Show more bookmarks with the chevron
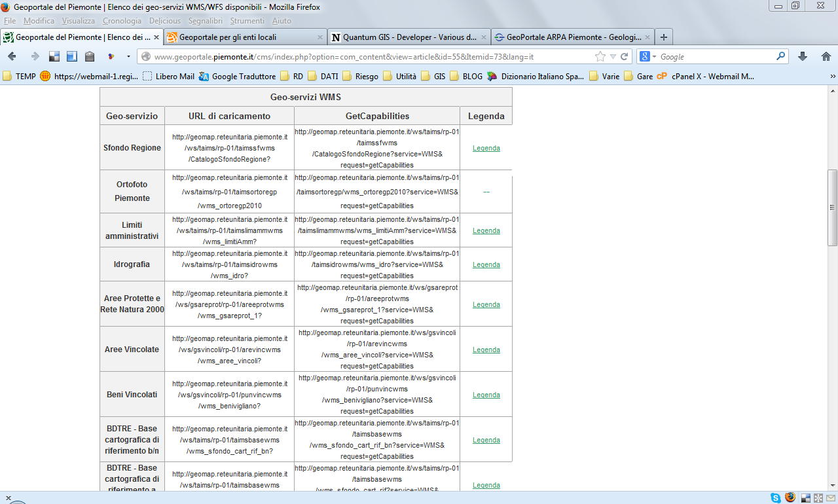Image resolution: width=838 pixels, height=504 pixels. [833, 77]
